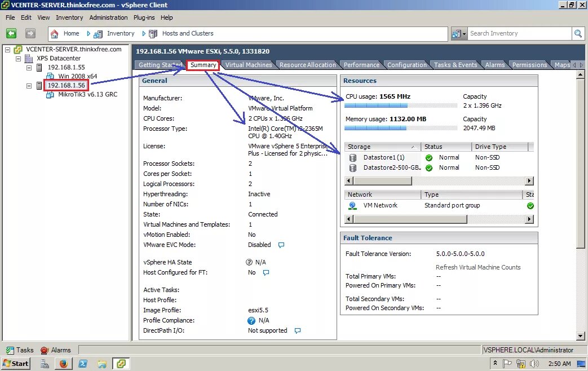Switch to the Performance tab
This screenshot has height=371, width=588.
(x=361, y=65)
